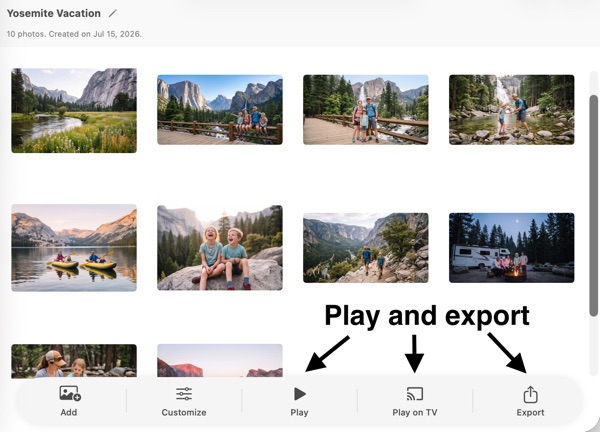Select the yellow kayaks on lake photo
This screenshot has height=432, width=600.
tap(74, 248)
